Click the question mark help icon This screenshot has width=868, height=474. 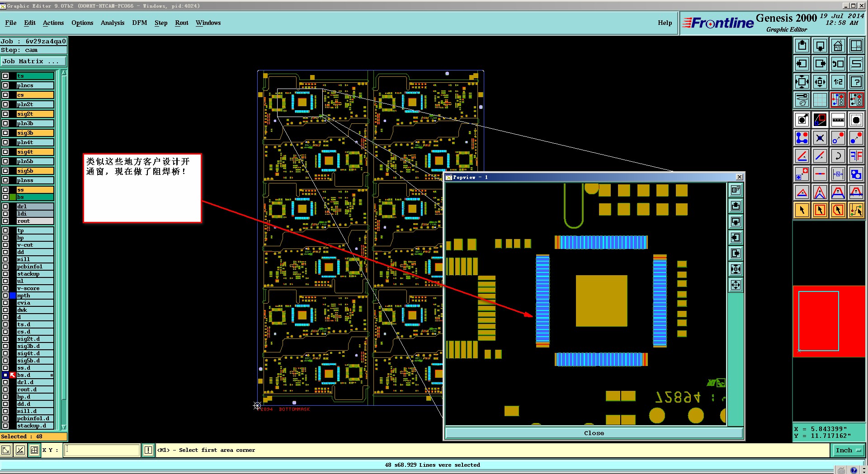click(856, 82)
